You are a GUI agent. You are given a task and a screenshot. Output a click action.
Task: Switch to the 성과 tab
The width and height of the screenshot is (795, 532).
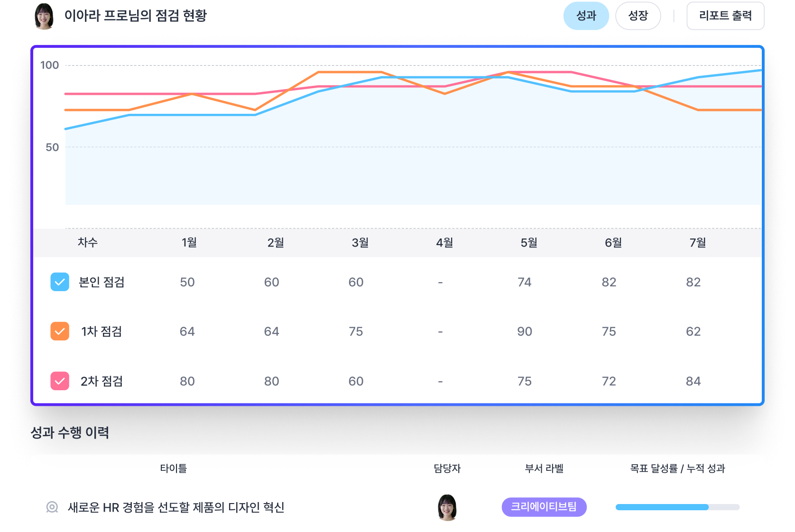(586, 16)
